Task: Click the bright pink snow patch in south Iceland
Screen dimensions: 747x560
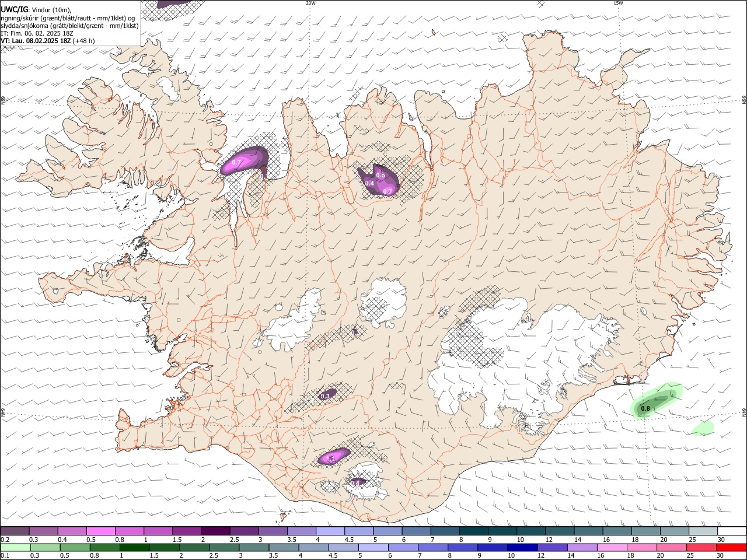Action: coord(334,456)
